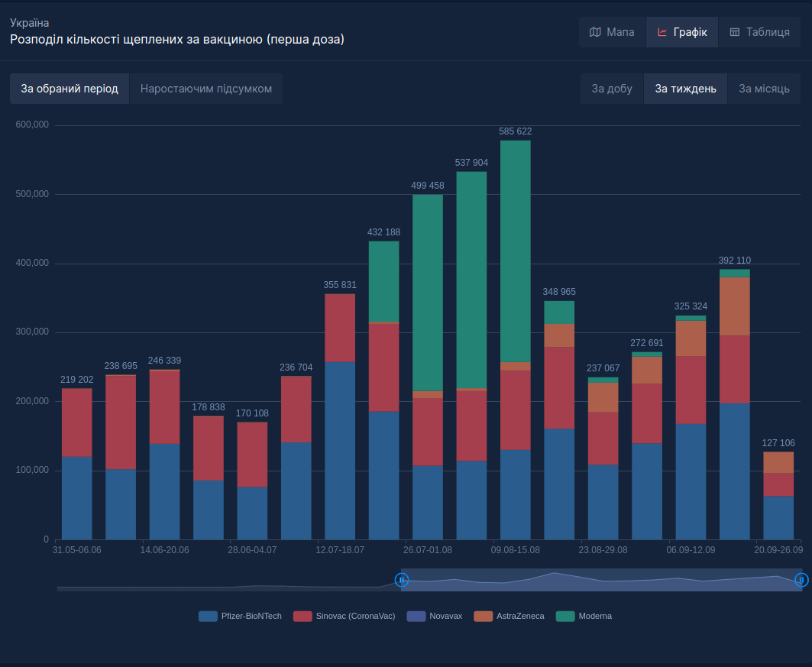This screenshot has width=812, height=667.
Task: Select За тиждень grouping
Action: pos(685,89)
